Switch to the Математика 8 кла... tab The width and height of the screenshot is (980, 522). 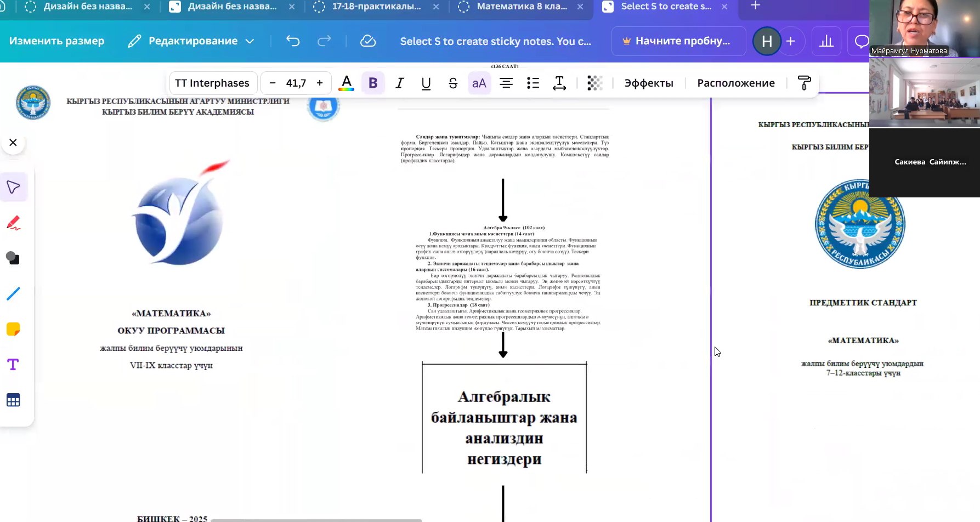[521, 7]
